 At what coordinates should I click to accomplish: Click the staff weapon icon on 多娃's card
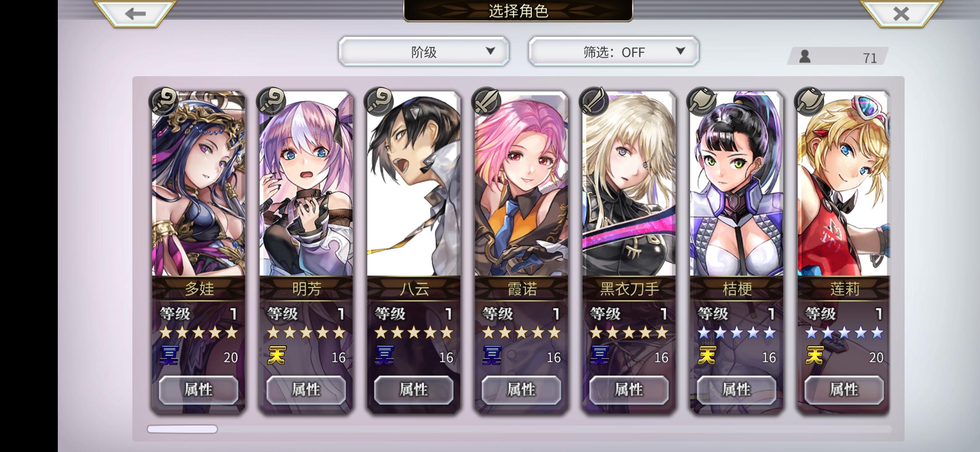coord(163,101)
